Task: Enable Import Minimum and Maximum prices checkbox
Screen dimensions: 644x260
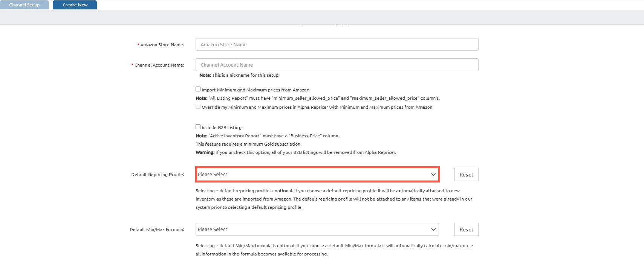Action: pos(198,89)
